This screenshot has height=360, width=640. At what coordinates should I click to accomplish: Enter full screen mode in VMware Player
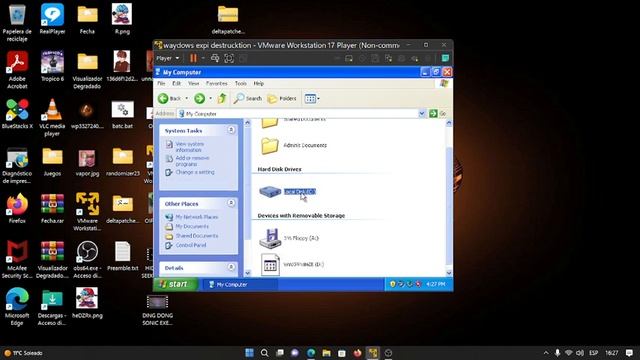pyautogui.click(x=229, y=58)
